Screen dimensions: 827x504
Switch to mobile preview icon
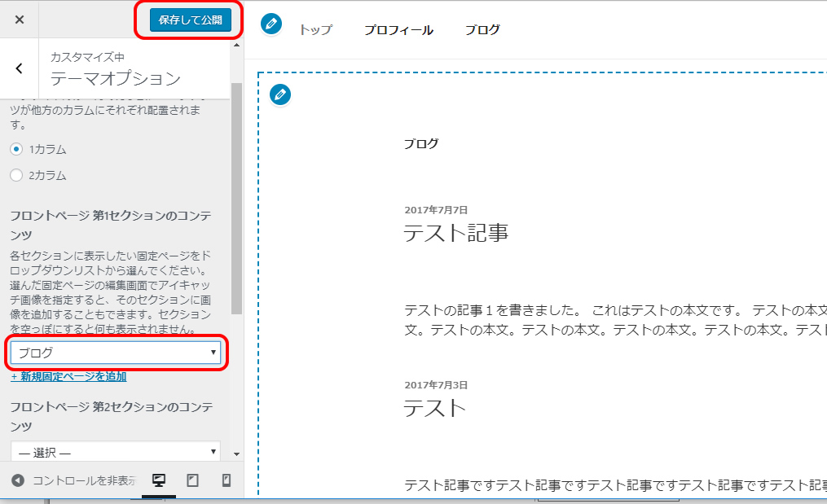[x=226, y=480]
